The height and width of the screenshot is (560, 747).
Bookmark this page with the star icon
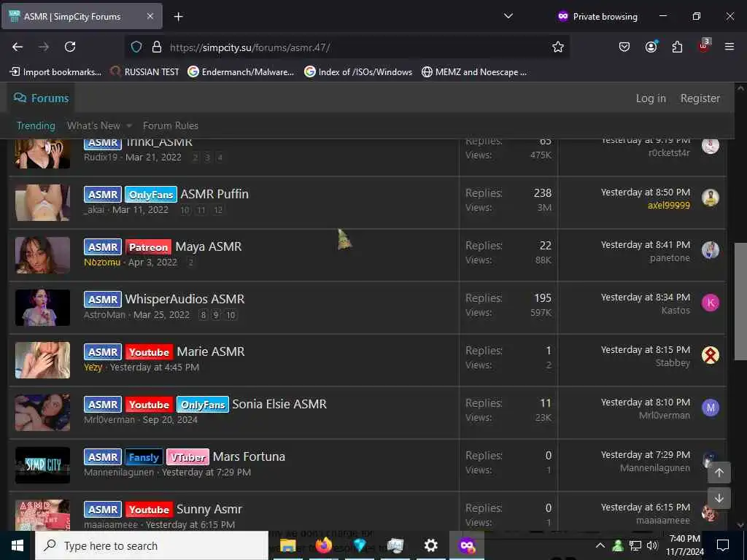(558, 47)
